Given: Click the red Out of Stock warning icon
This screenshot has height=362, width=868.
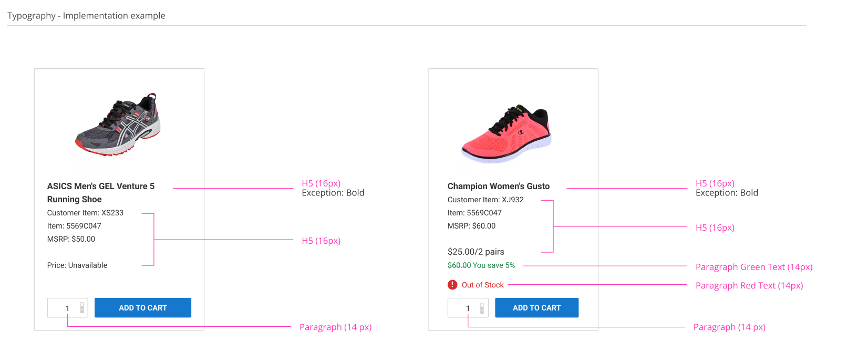Looking at the screenshot, I should click(452, 285).
